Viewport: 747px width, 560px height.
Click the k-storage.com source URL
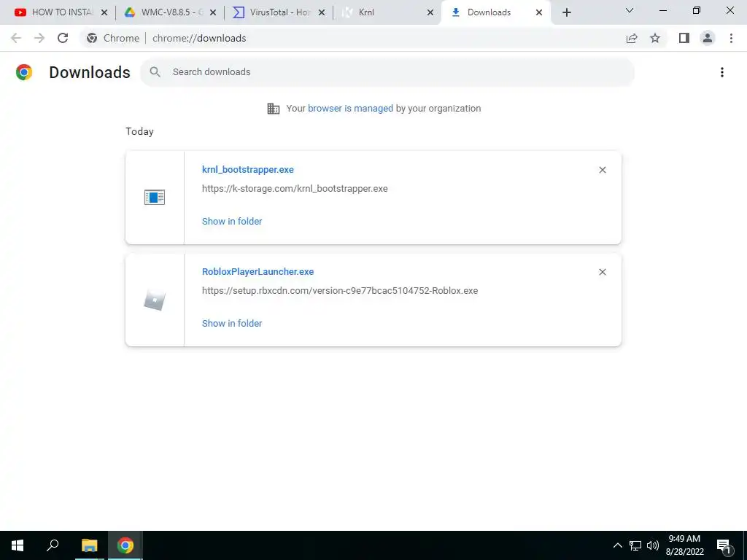click(x=295, y=189)
